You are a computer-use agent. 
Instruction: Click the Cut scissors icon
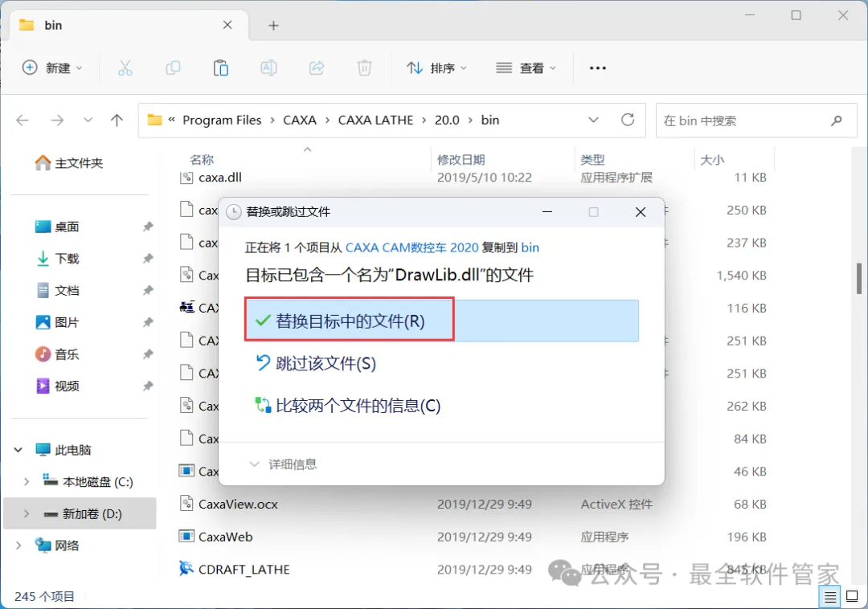click(125, 68)
